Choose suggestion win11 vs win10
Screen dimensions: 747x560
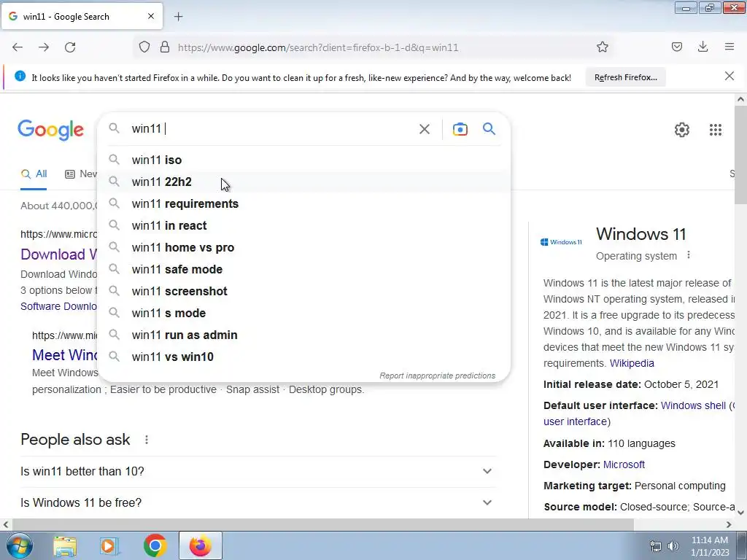303,357
